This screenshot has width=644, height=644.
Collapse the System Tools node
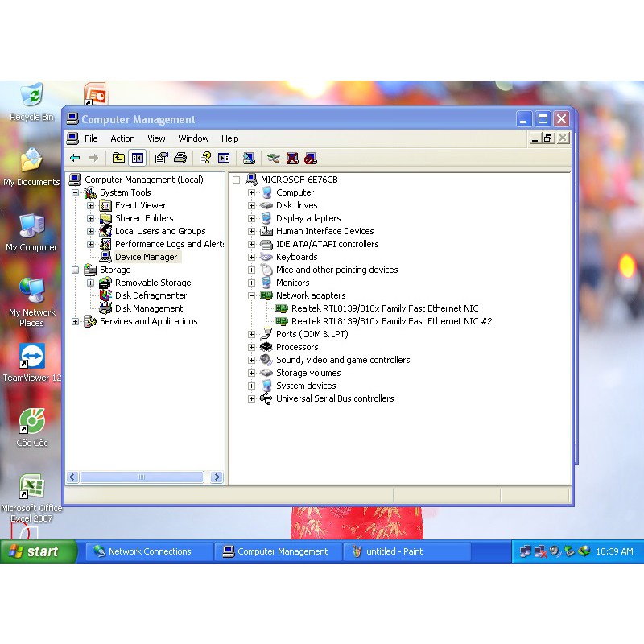(75, 192)
